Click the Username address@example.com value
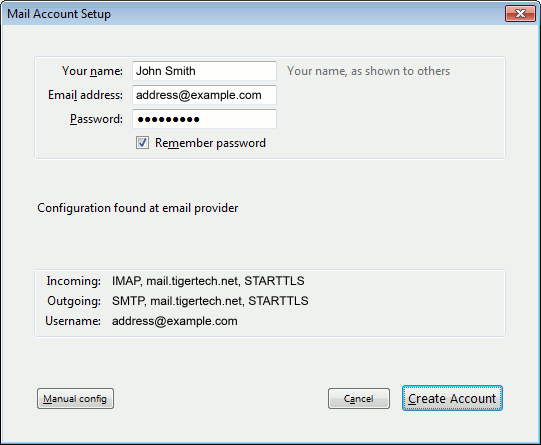Image resolution: width=541 pixels, height=445 pixels. pos(175,321)
